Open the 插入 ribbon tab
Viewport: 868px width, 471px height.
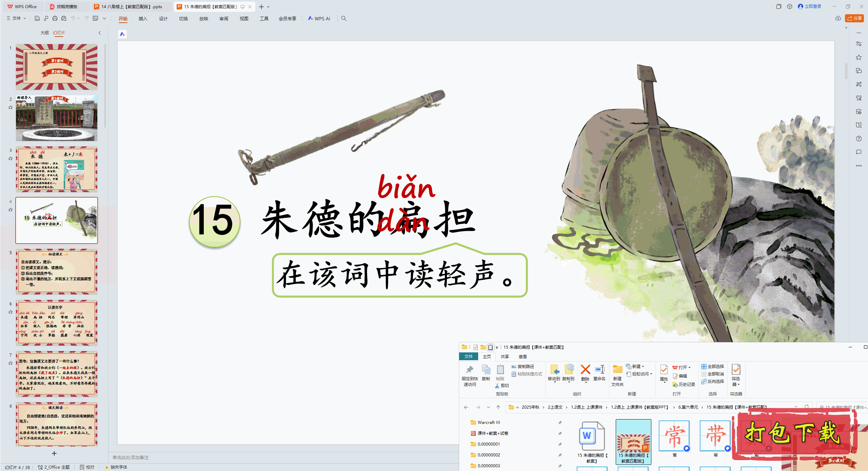click(143, 19)
